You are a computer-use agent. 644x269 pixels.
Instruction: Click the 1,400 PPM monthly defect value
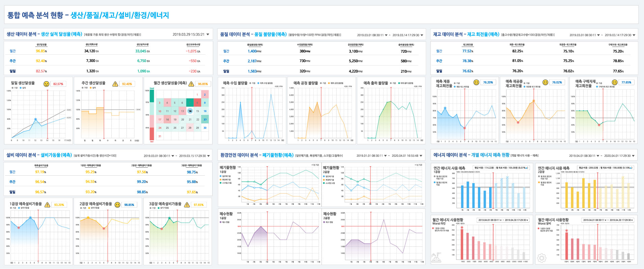(x=254, y=51)
